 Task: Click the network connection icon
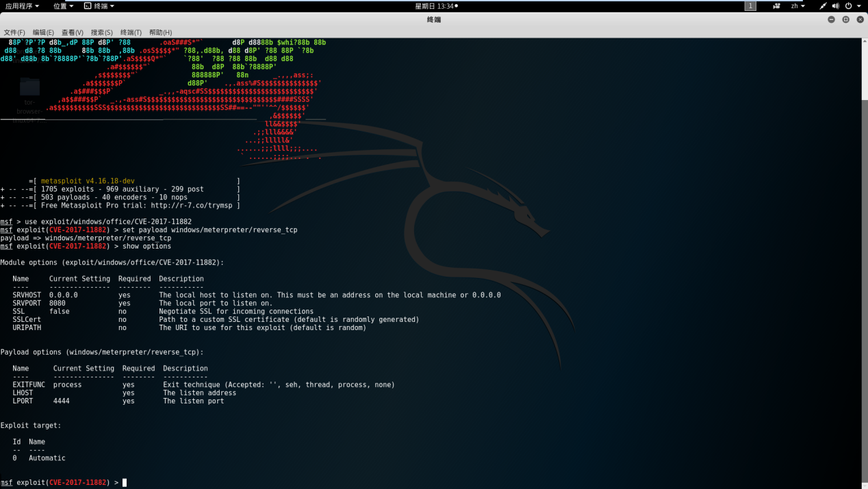point(823,5)
